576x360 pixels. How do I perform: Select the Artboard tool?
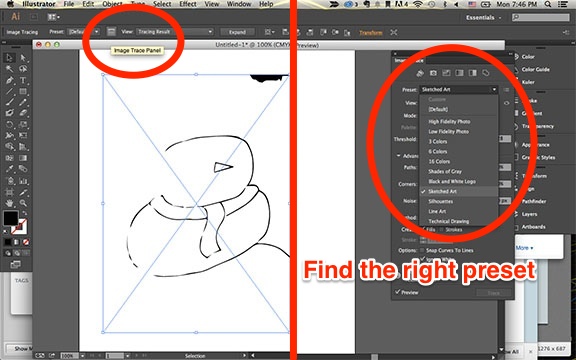tap(9, 192)
